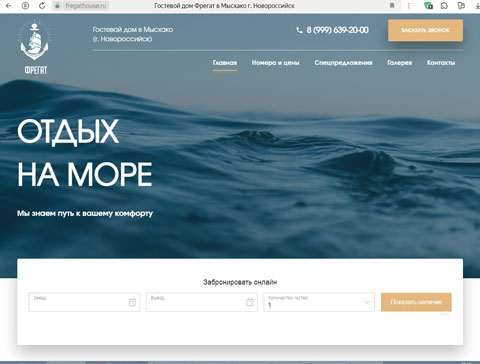Open the extensions puzzle icon

pyautogui.click(x=444, y=6)
